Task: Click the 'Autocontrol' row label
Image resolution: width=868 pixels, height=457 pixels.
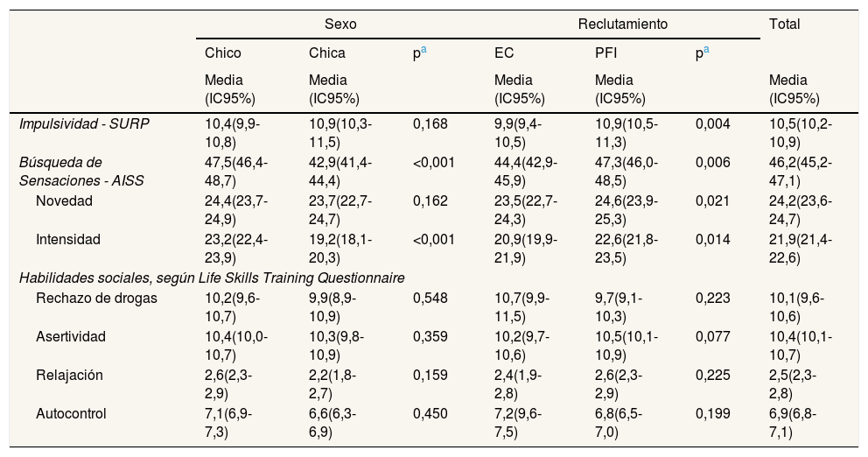Action: click(71, 412)
